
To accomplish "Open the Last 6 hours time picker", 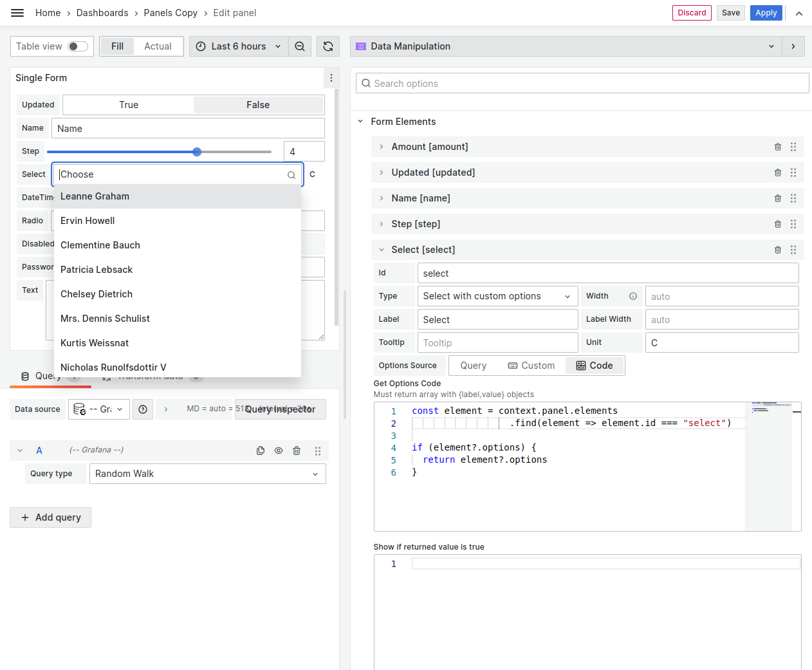I will point(238,46).
